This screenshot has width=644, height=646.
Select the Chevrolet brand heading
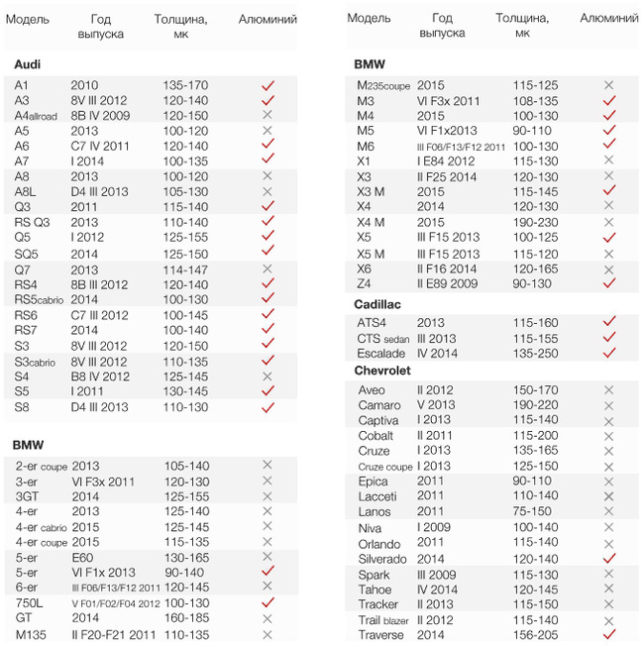(383, 371)
